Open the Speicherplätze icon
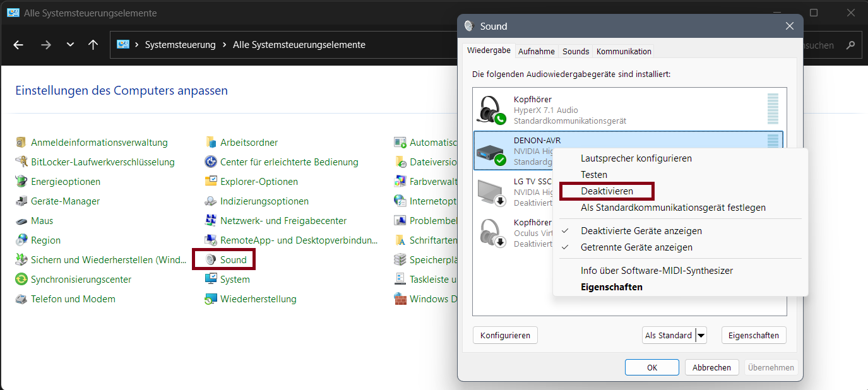The image size is (868, 390). point(400,260)
